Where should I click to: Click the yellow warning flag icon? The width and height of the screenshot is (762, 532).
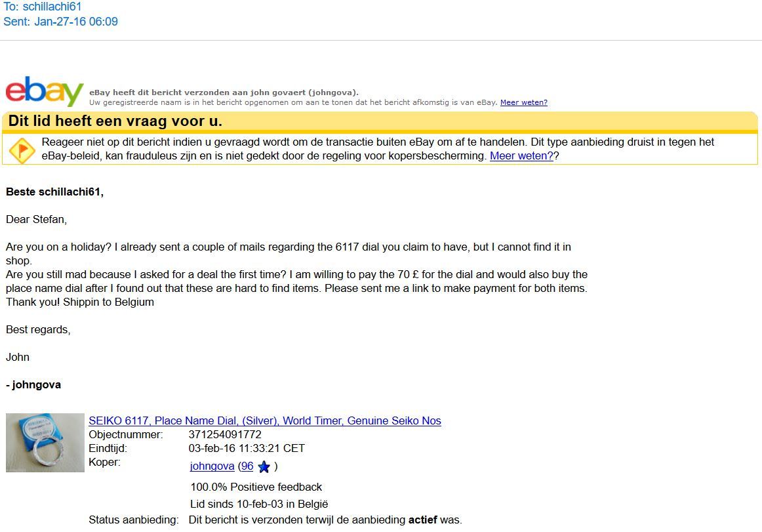[22, 150]
